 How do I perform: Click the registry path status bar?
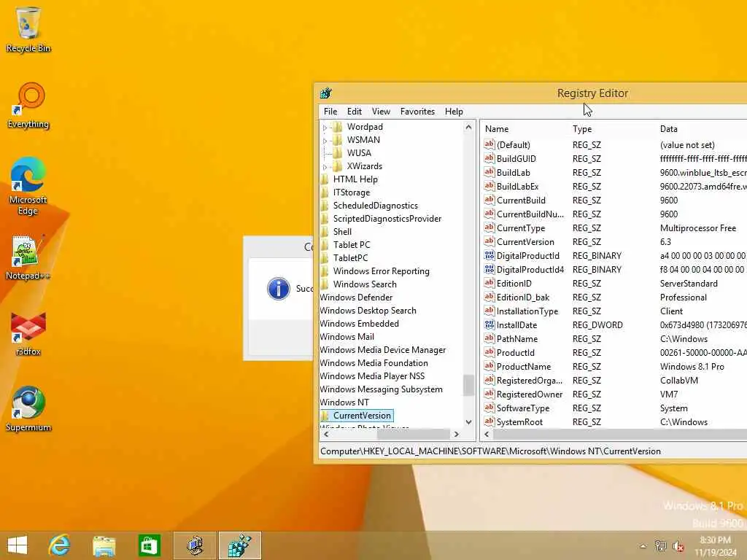pyautogui.click(x=533, y=451)
